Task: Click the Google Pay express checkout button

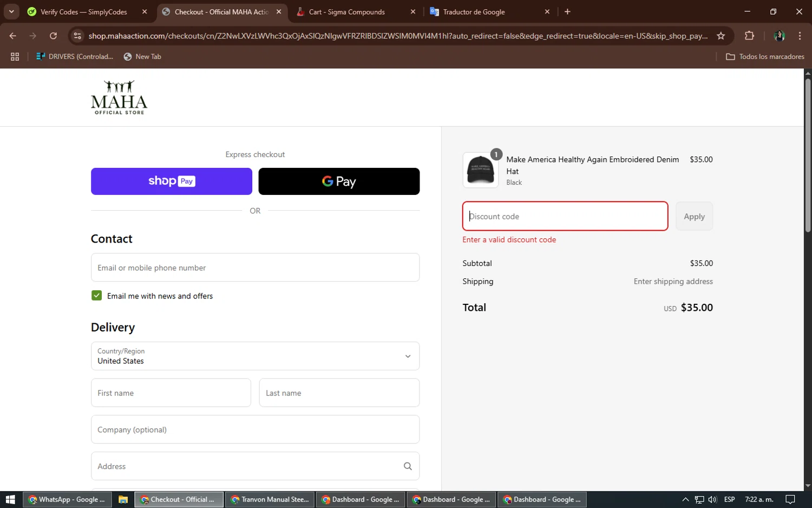Action: pos(339,181)
